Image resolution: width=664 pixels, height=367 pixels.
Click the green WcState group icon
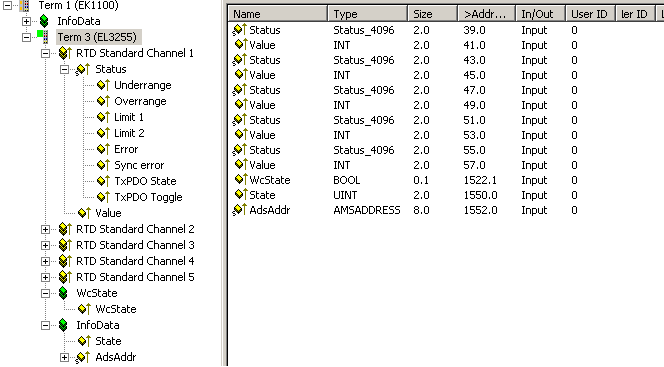pos(63,293)
